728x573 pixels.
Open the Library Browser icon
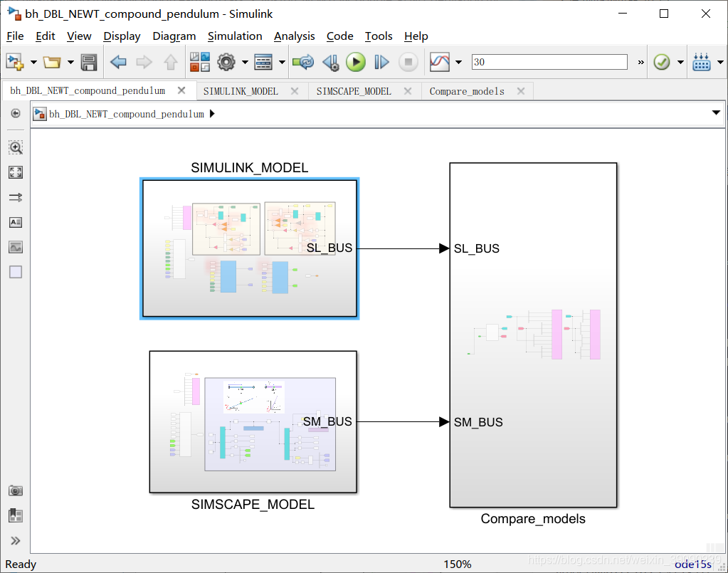pos(200,62)
